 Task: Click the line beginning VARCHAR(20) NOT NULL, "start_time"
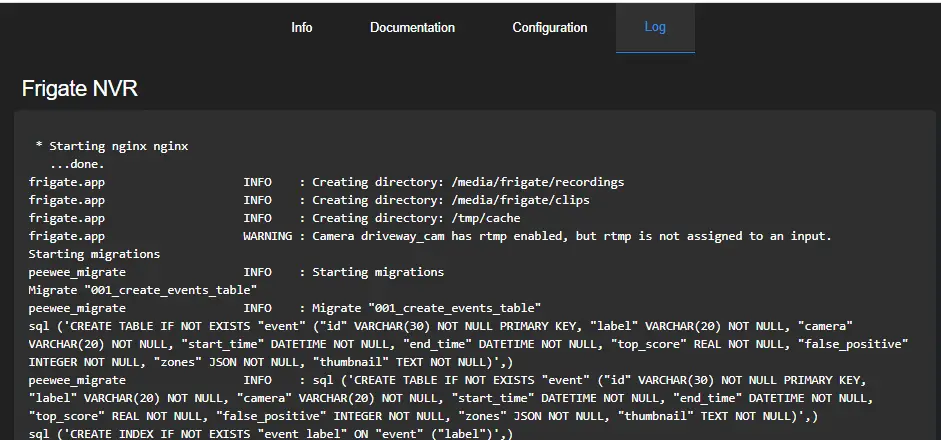tap(468, 344)
